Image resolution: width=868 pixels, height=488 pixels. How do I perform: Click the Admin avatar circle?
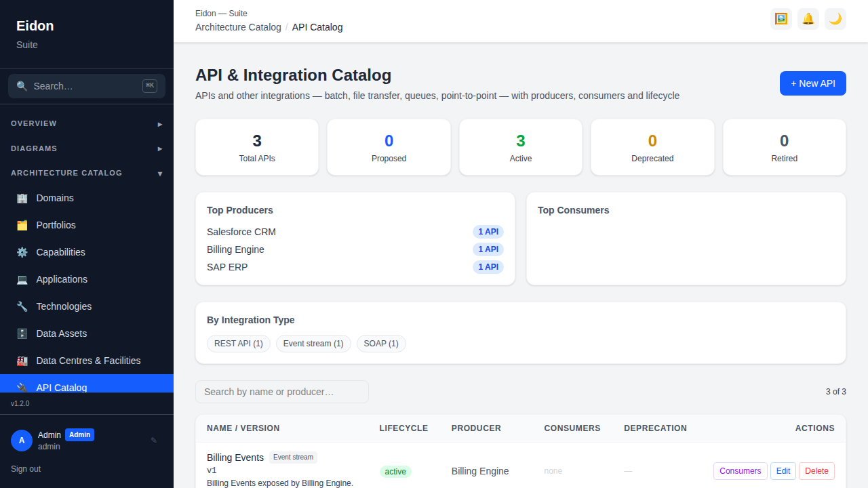point(22,441)
